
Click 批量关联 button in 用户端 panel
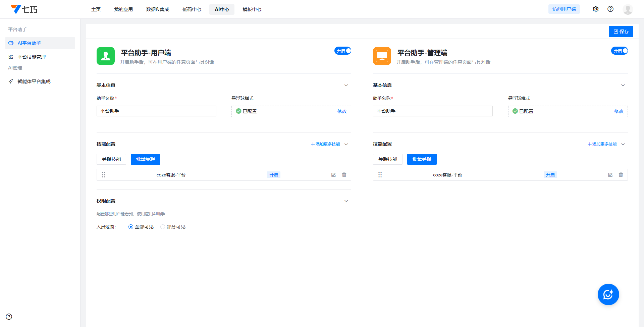145,159
